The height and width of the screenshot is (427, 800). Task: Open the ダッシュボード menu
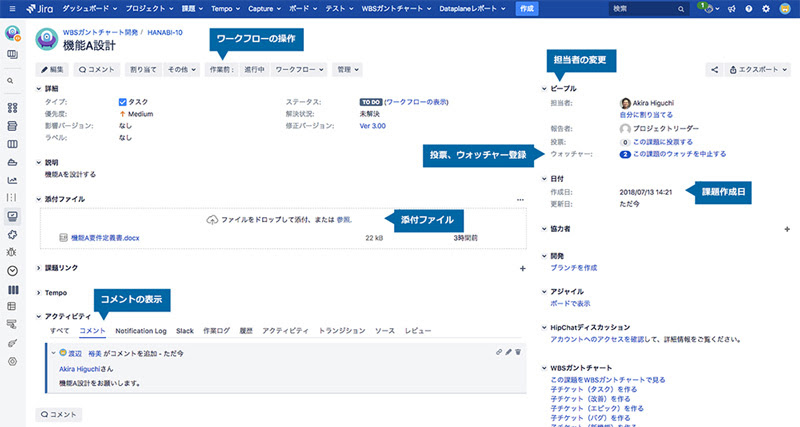coord(89,9)
